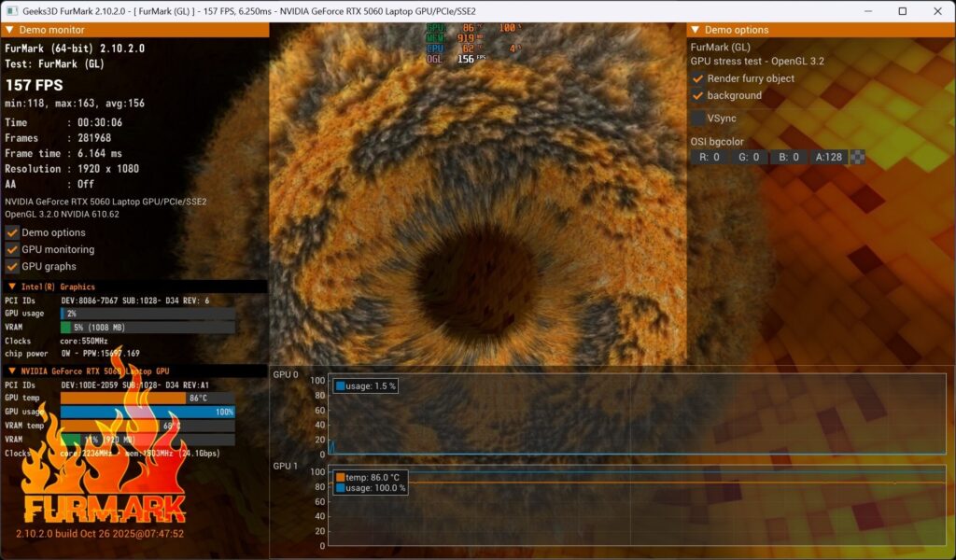This screenshot has width=956, height=560.
Task: Click the Frames 281968 value
Action: pyautogui.click(x=94, y=138)
